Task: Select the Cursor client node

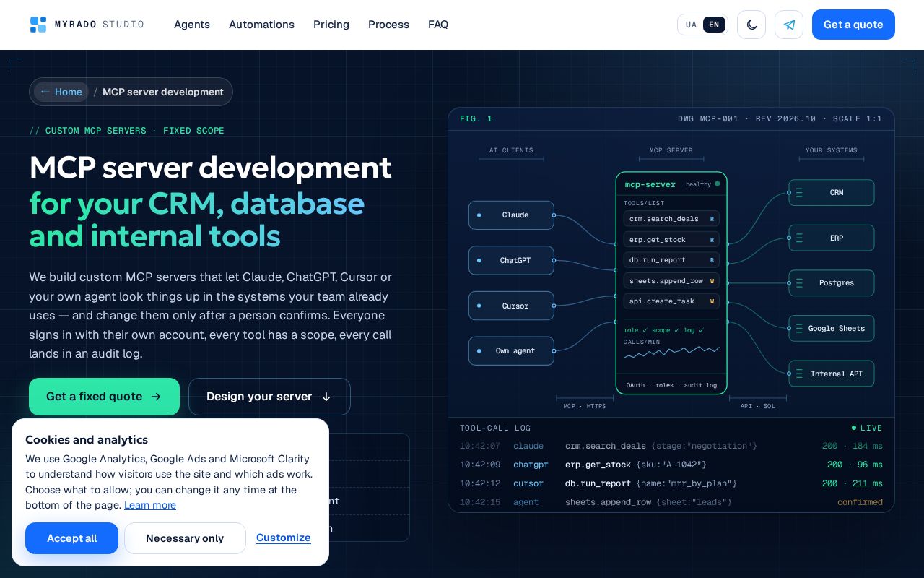Action: [x=511, y=306]
